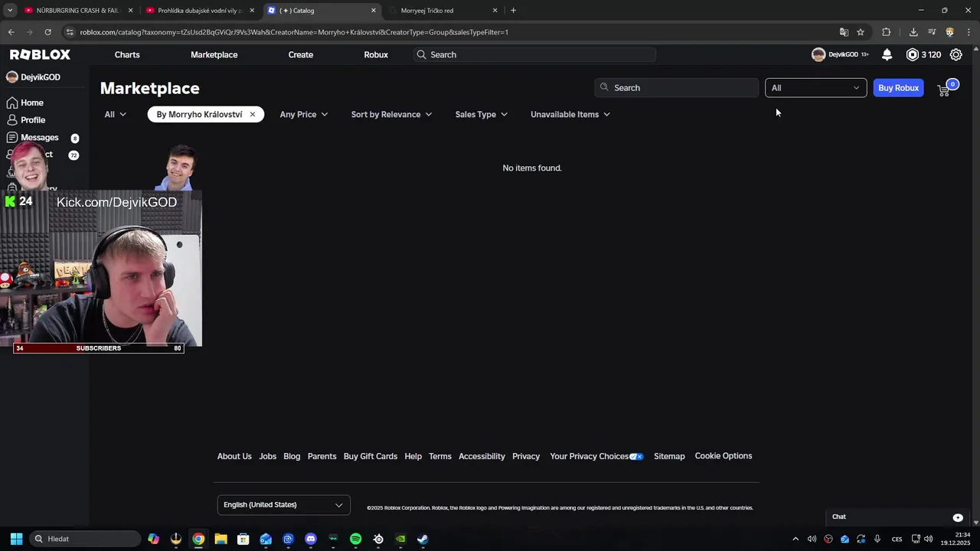Screen dimensions: 980x551
Task: Open Discord from the taskbar
Action: (311, 539)
